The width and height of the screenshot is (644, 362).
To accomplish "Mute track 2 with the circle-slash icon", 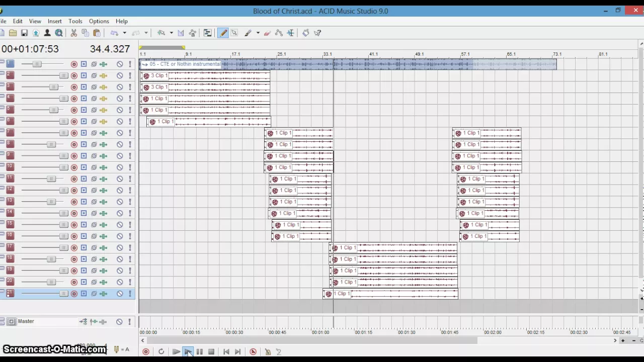I will point(120,75).
